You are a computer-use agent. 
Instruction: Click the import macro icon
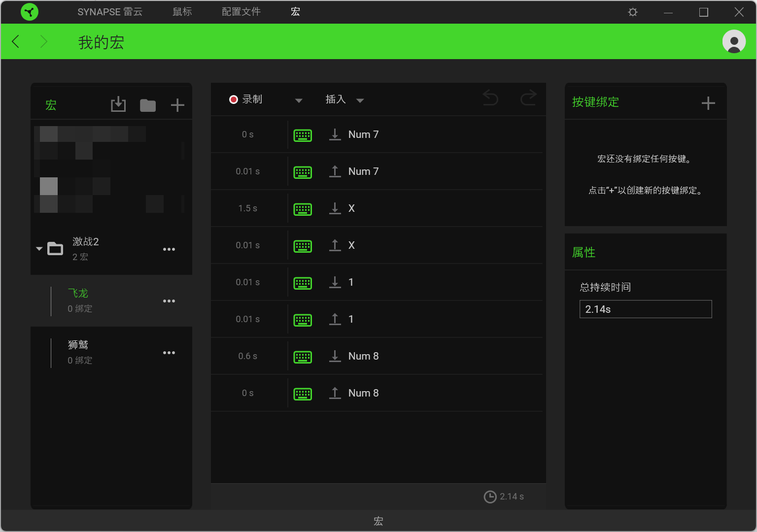click(118, 104)
